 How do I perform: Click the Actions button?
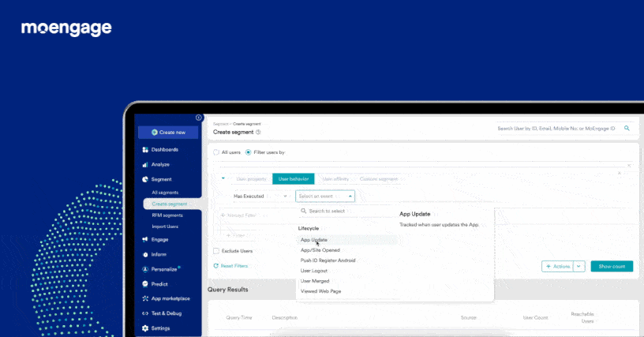pos(558,267)
